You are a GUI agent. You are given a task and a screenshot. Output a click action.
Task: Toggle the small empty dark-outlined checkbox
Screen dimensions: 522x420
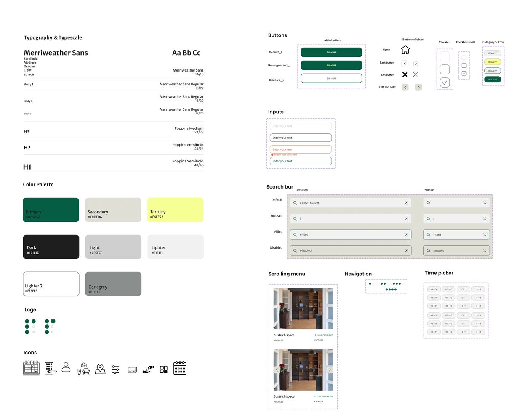[x=464, y=66]
